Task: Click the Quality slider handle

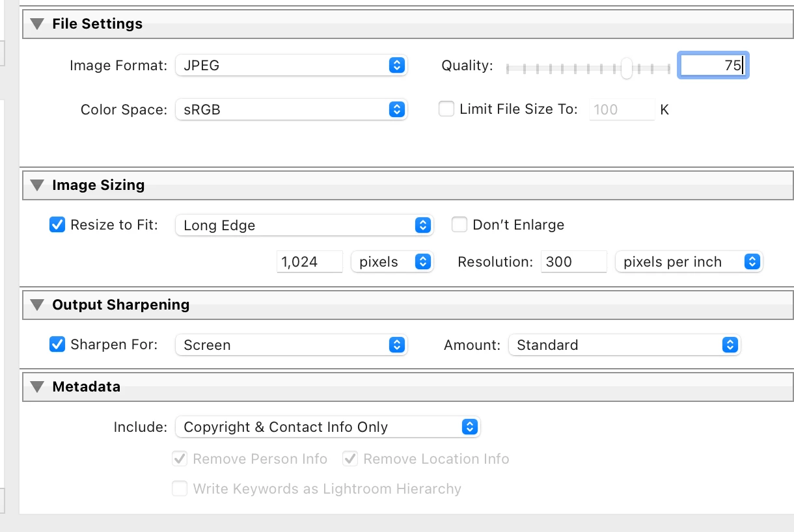Action: click(x=626, y=67)
